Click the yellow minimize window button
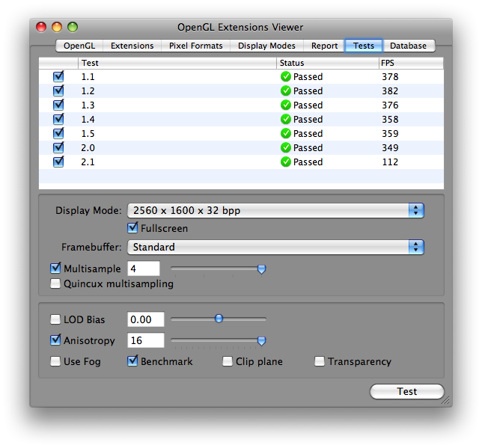The width and height of the screenshot is (482, 448). [x=57, y=27]
